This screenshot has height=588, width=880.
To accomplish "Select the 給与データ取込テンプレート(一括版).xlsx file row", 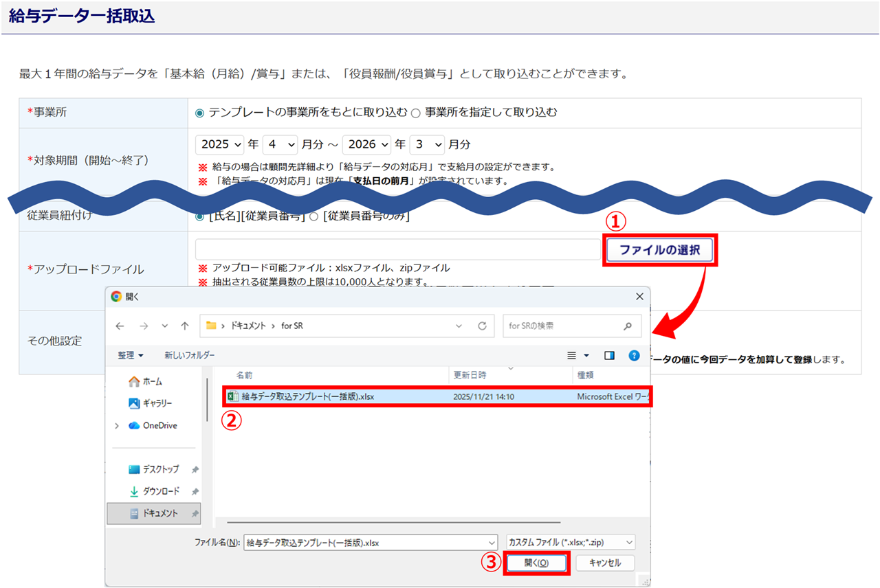I will pos(437,396).
